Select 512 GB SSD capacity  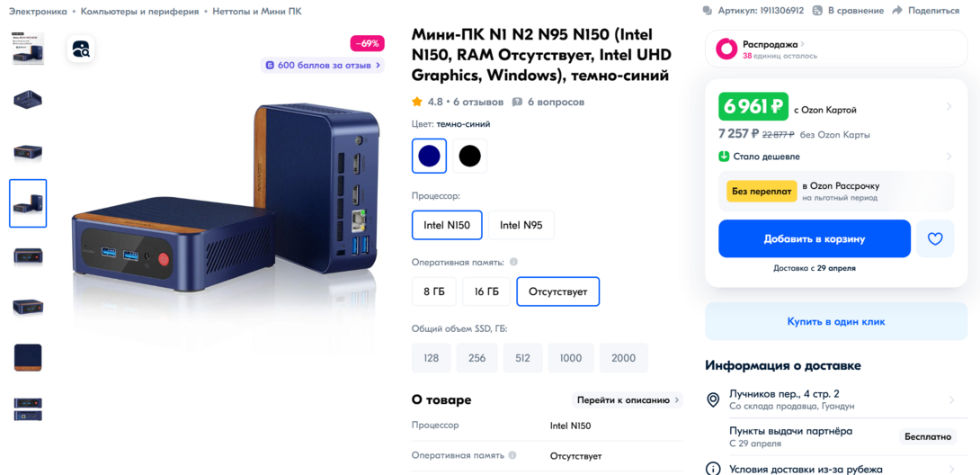pos(522,358)
